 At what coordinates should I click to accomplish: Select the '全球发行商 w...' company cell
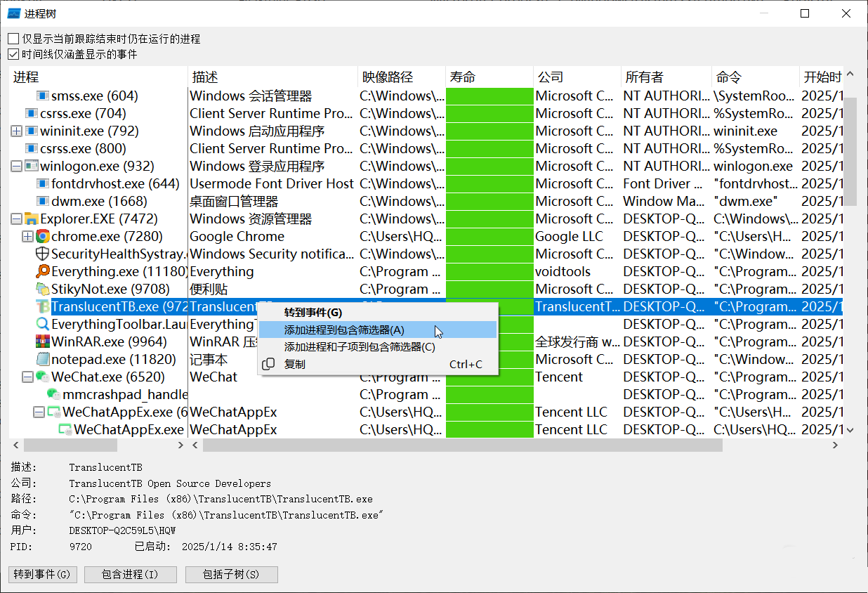577,341
